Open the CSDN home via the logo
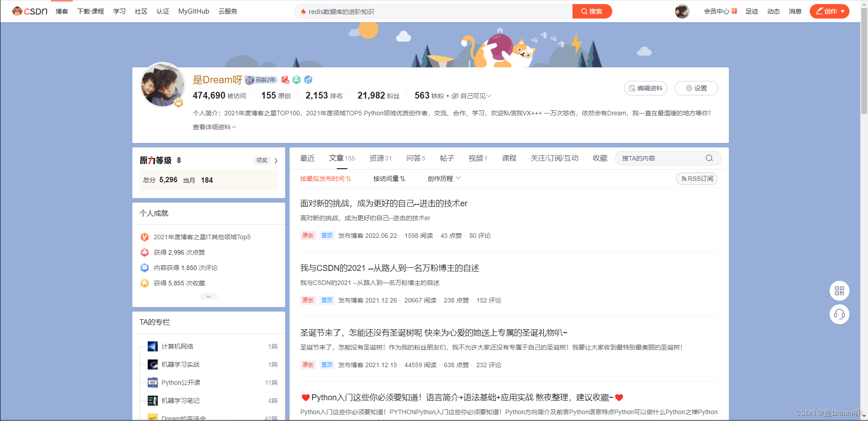Image resolution: width=868 pixels, height=421 pixels. [x=28, y=11]
